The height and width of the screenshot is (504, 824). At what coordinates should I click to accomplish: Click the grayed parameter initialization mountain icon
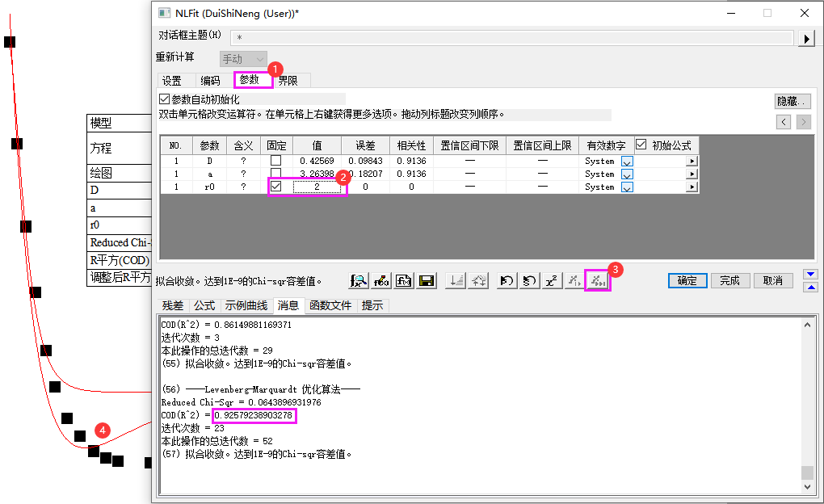(x=479, y=280)
